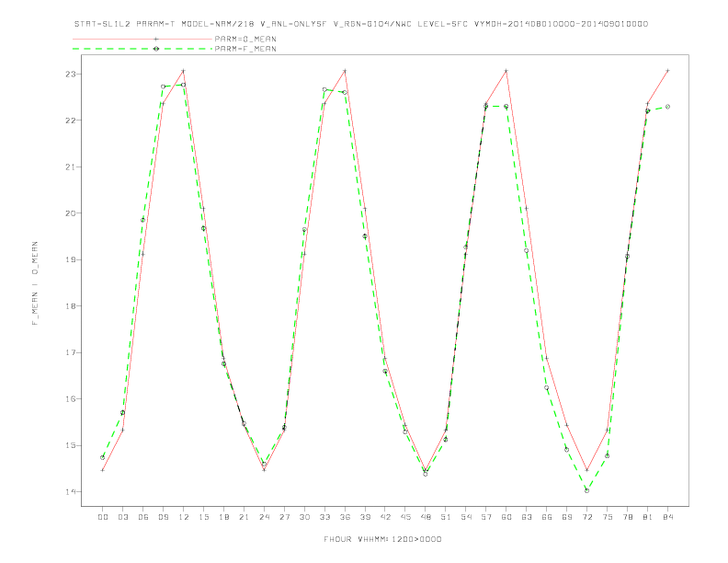Click x-axis tick label 30
The height and width of the screenshot is (563, 728).
click(x=304, y=517)
